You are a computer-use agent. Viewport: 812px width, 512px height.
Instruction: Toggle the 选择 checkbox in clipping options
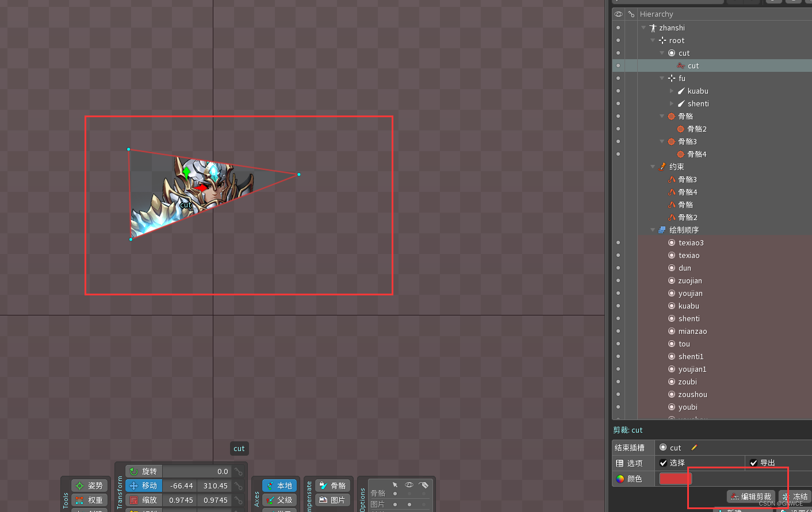pos(663,463)
